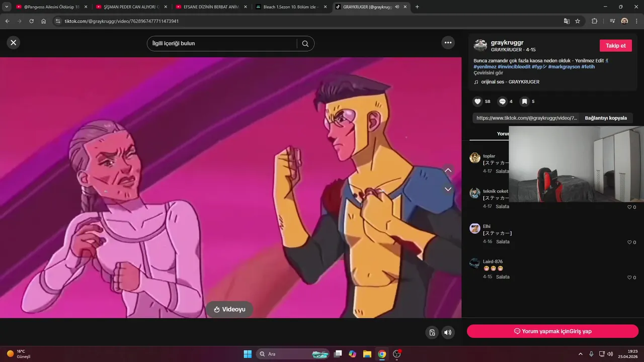644x362 pixels.
Task: Click the 'Videoyu' button on the video
Action: tap(229, 309)
